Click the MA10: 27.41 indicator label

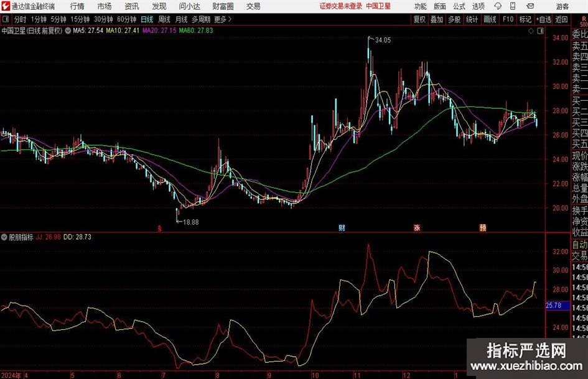pyautogui.click(x=123, y=30)
